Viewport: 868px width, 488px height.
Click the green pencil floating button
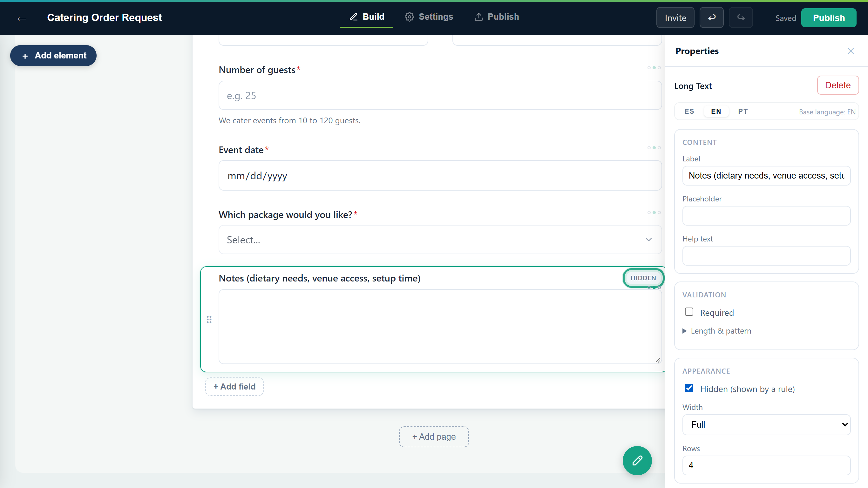(x=637, y=460)
